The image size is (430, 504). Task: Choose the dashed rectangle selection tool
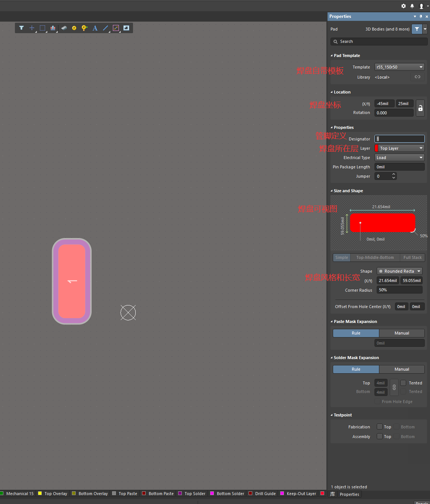pyautogui.click(x=42, y=28)
